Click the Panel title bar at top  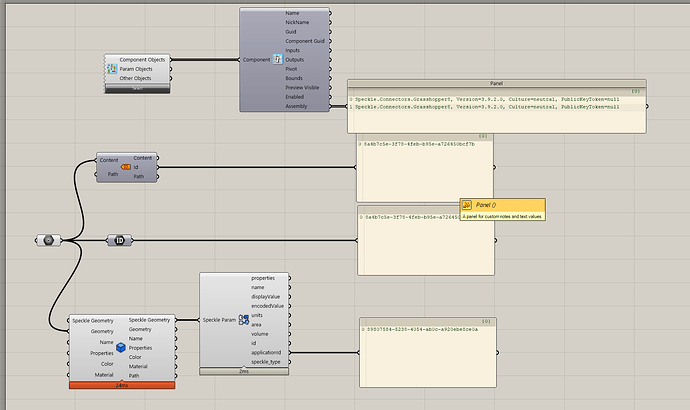pyautogui.click(x=496, y=83)
